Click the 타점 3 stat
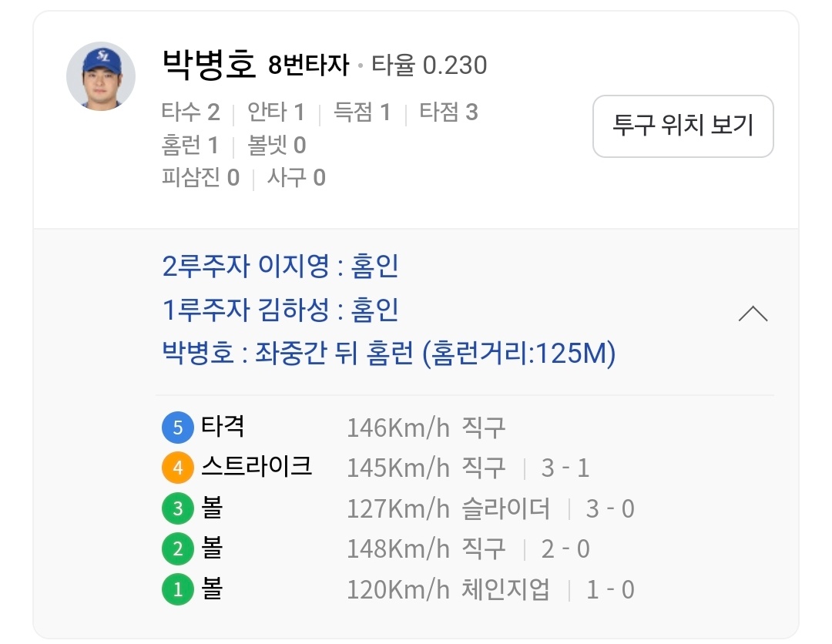832x644 pixels. click(x=448, y=112)
